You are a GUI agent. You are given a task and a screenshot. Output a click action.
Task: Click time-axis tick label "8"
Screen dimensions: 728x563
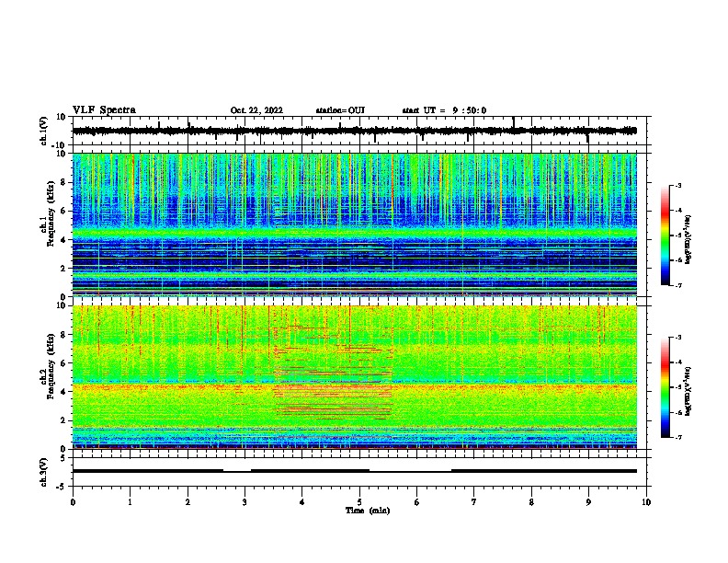[x=531, y=502]
